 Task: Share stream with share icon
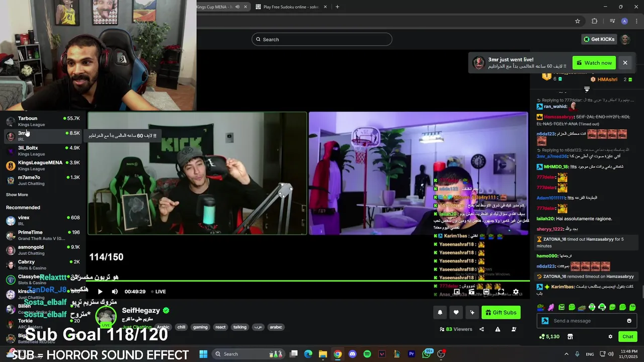(481, 329)
